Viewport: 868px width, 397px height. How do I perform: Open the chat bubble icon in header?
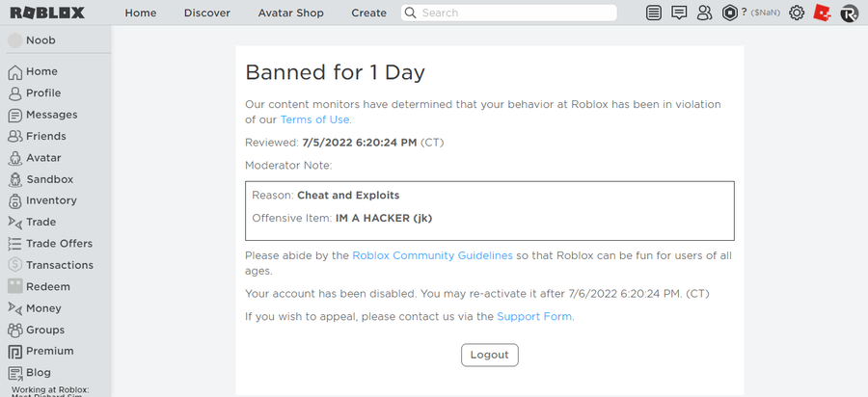pyautogui.click(x=679, y=13)
